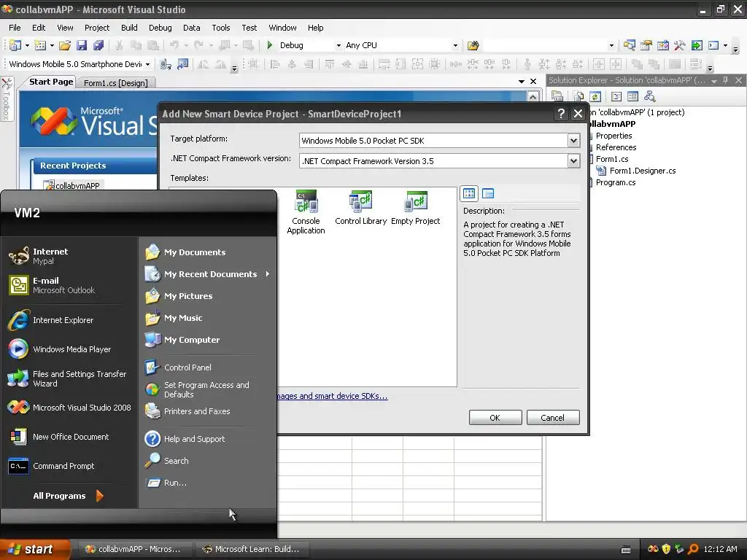
Task: Select the Empty Project template
Action: (x=415, y=208)
